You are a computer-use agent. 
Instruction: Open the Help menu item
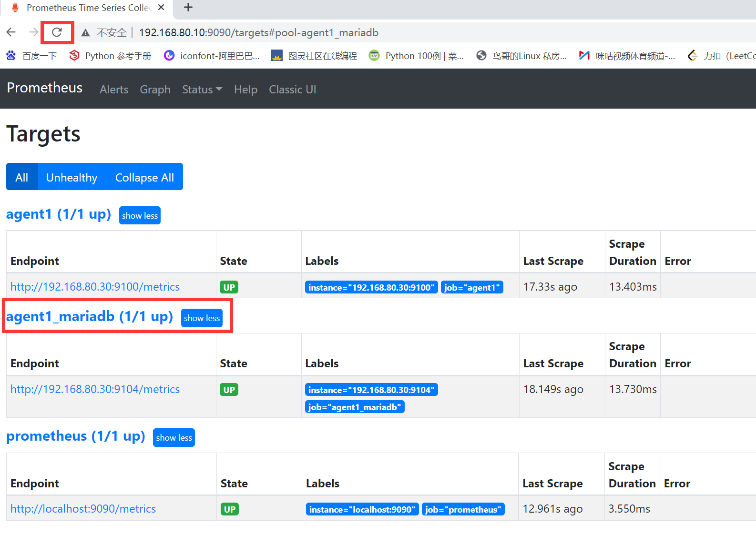(x=245, y=90)
